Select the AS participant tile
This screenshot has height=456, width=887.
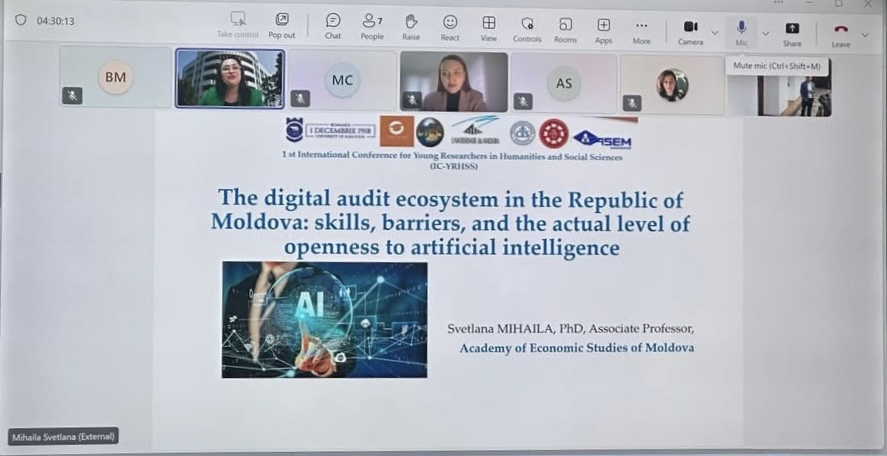coord(564,82)
